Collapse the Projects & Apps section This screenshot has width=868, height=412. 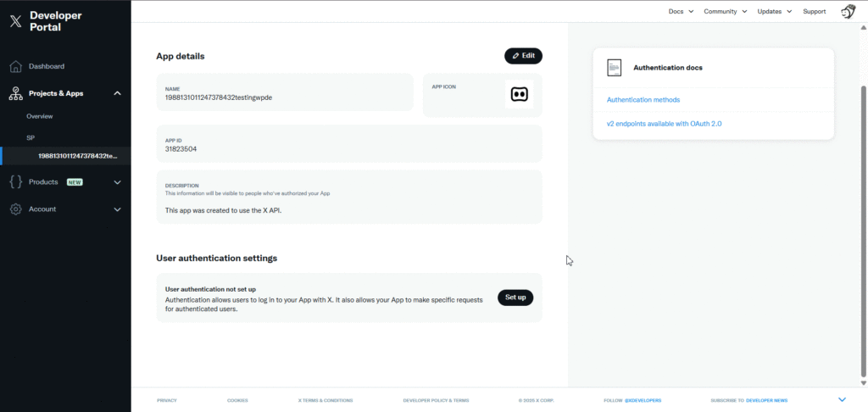(x=117, y=93)
